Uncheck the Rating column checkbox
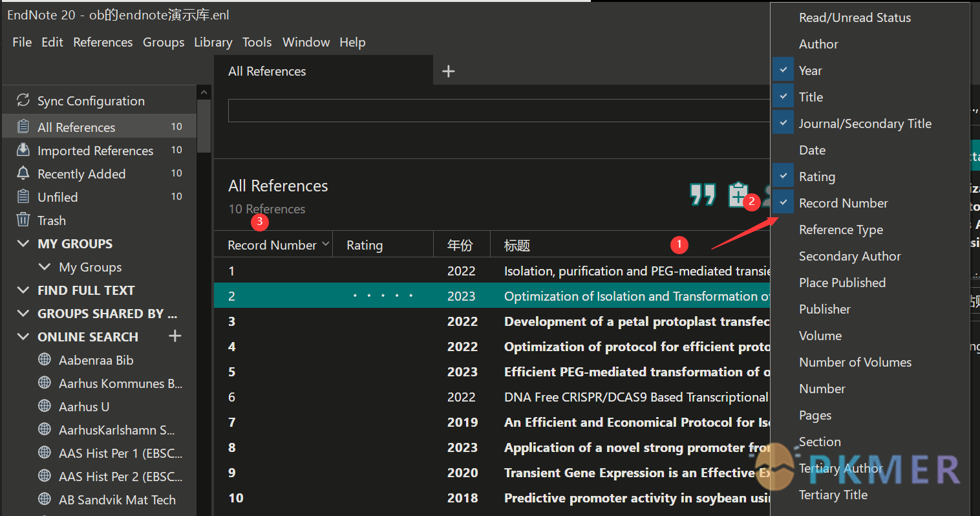The image size is (980, 516). pos(783,177)
